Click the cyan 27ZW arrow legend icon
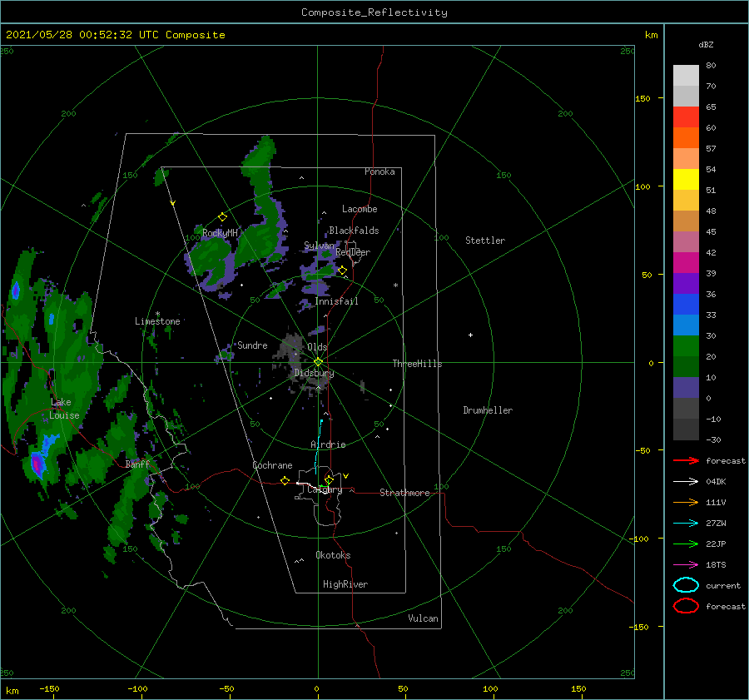 686,524
